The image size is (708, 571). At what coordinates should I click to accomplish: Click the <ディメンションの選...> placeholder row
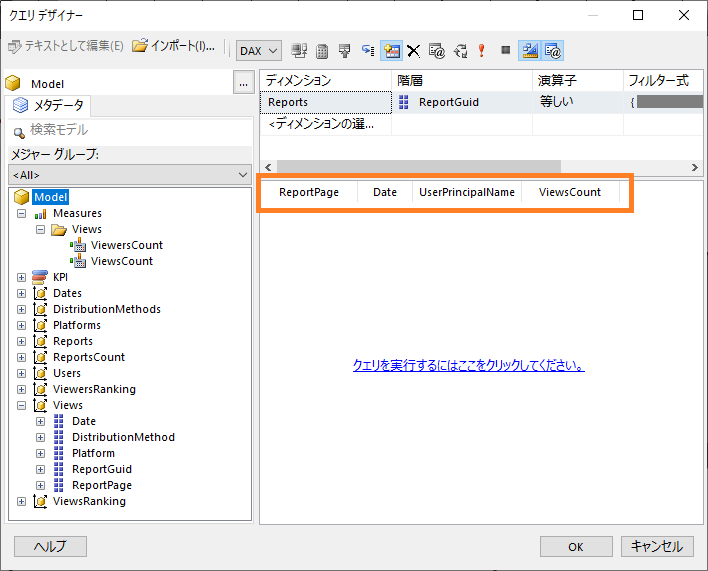pos(326,124)
